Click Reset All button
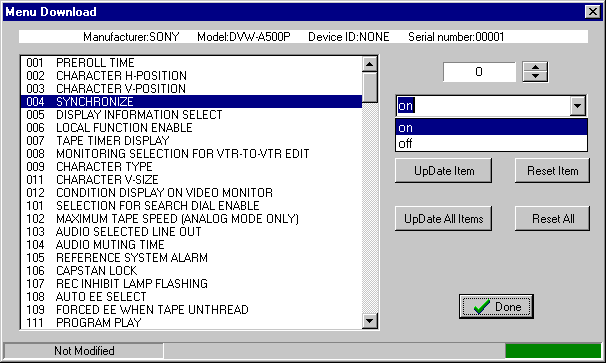Screen dimensions: 606x363 coord(552,218)
